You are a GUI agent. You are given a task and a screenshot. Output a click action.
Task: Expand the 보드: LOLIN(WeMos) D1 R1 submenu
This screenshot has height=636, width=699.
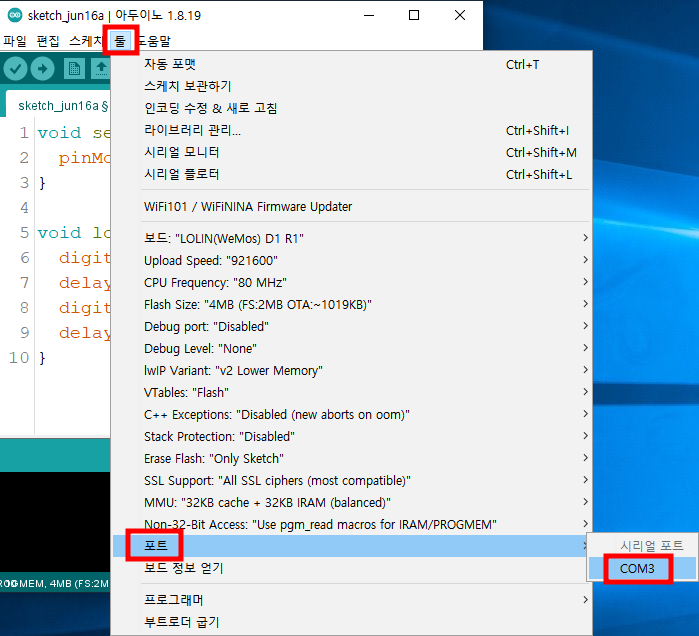click(x=351, y=238)
